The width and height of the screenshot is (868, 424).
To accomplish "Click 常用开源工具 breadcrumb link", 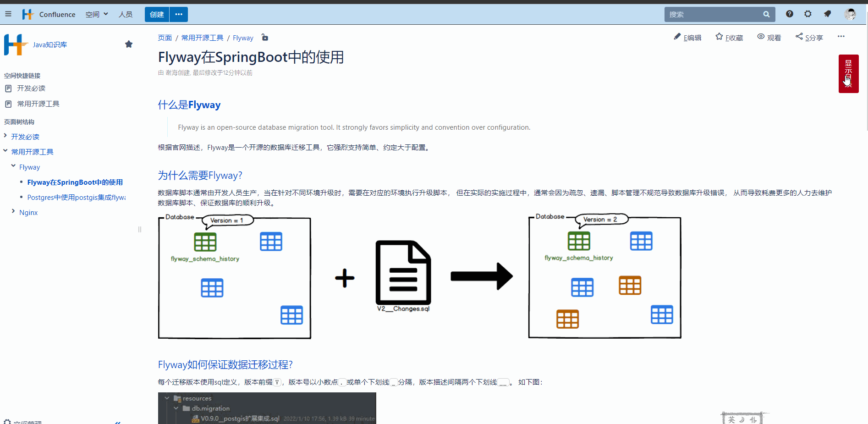I will coord(202,38).
